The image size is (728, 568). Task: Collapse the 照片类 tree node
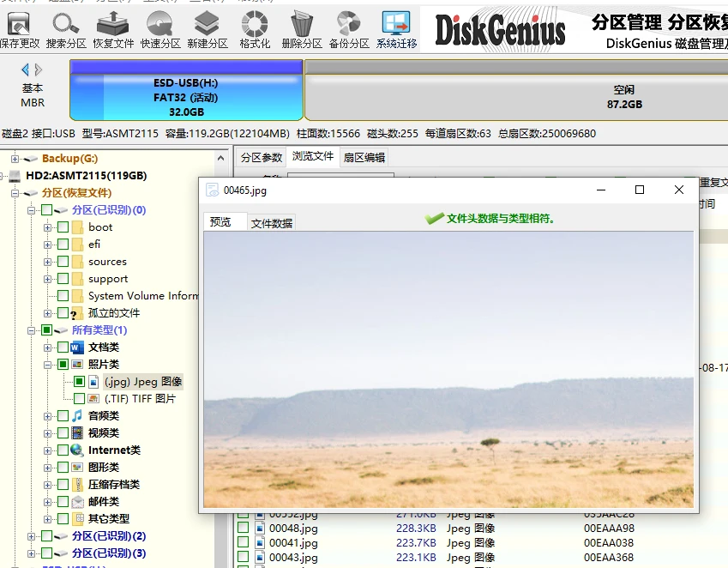coord(47,365)
